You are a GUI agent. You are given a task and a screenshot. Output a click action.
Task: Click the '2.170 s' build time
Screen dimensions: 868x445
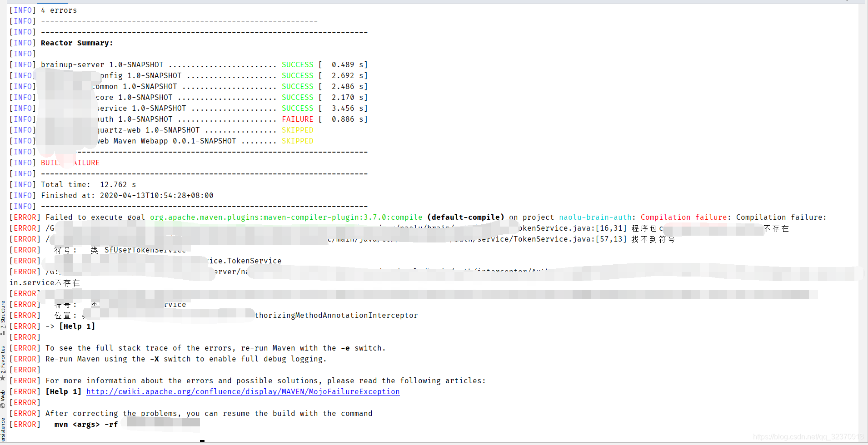pos(348,97)
